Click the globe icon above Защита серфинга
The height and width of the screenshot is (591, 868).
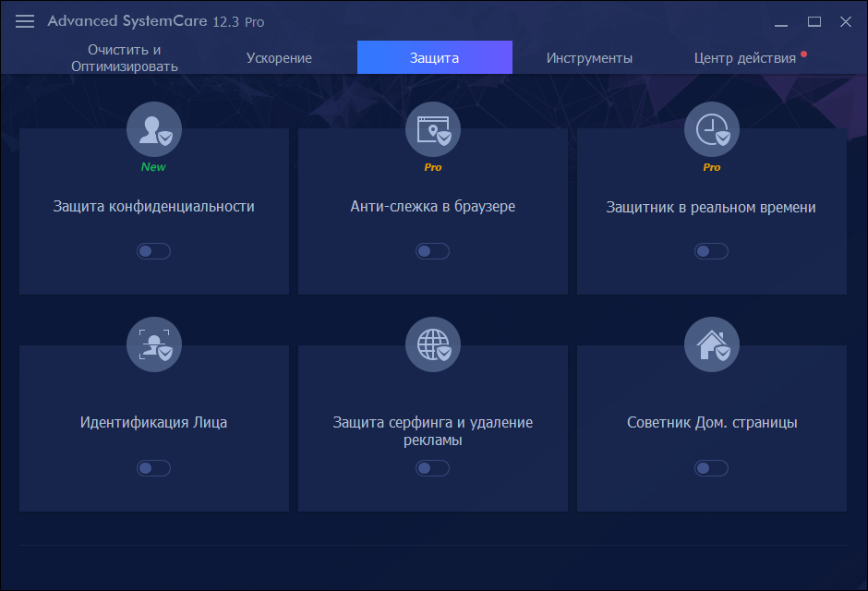[432, 344]
